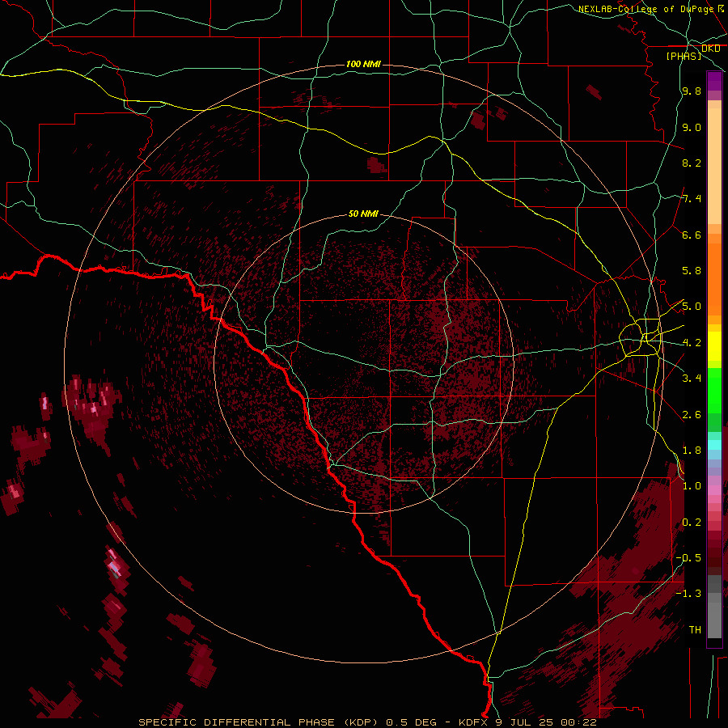Click the KDFX radar site identifier

(473, 722)
